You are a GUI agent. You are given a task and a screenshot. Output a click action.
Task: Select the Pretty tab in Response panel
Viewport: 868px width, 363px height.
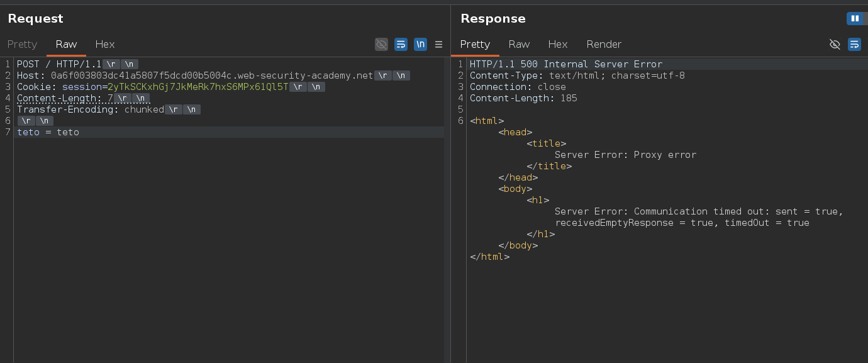click(475, 44)
